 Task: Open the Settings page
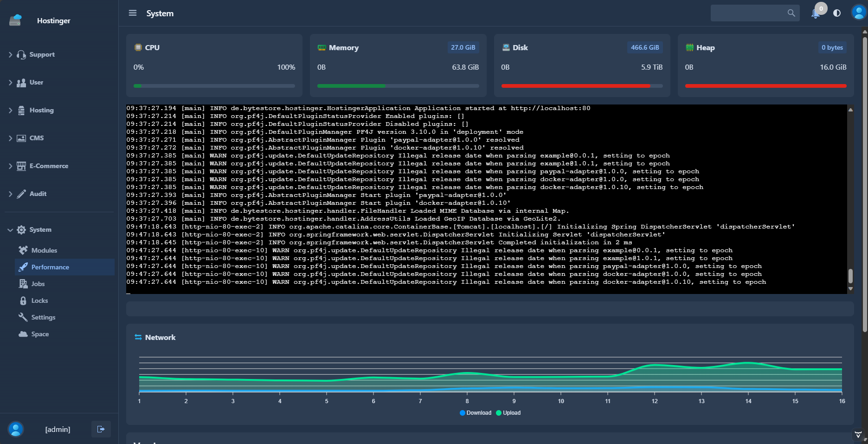click(x=64, y=317)
